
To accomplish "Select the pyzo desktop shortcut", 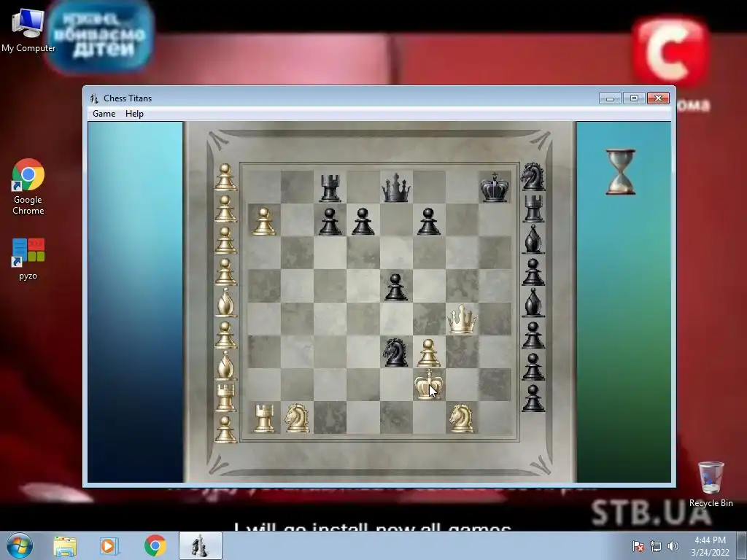I will coord(28,259).
